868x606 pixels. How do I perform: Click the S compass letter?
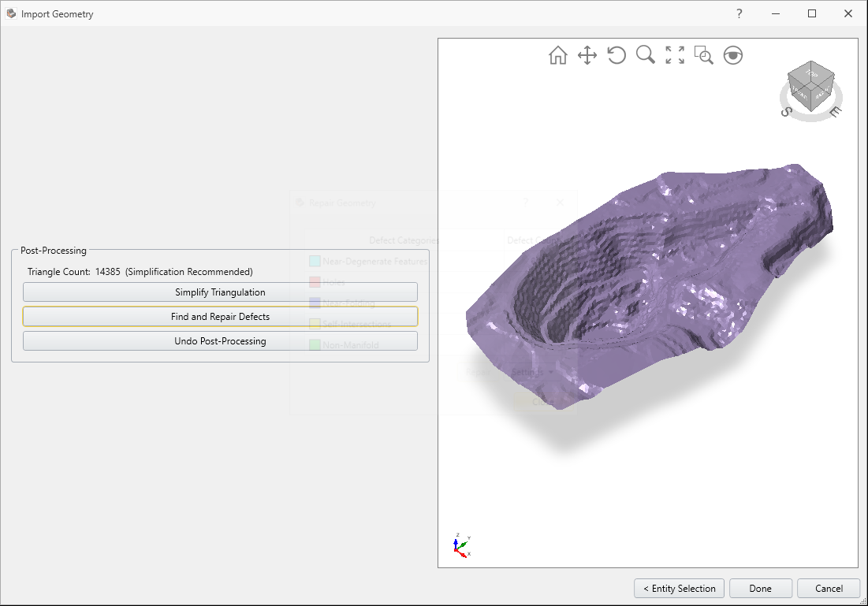786,112
